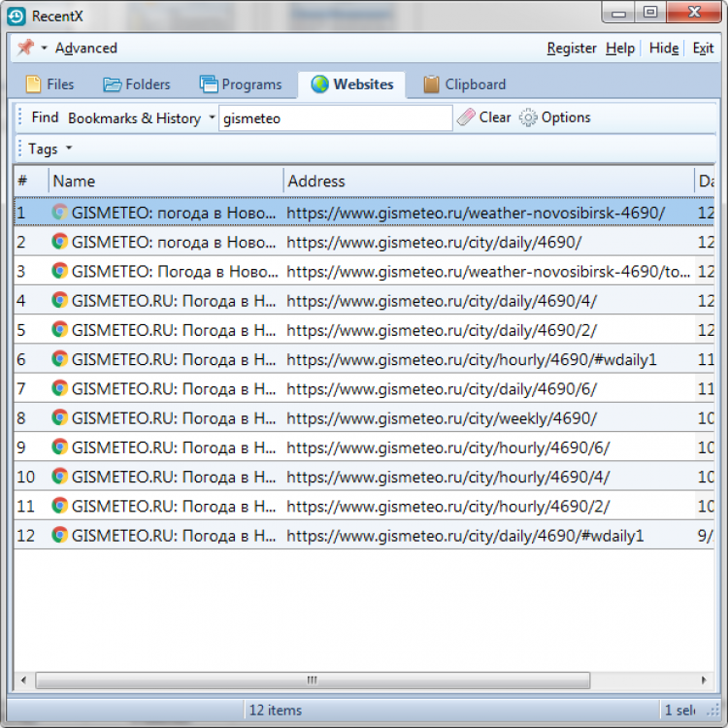Open the dropdown arrow next to the pushpin
This screenshot has width=728, height=728.
(44, 48)
